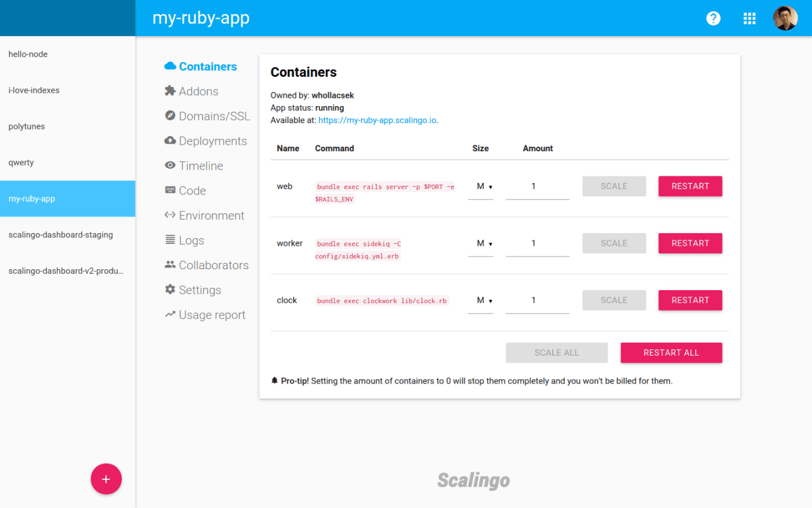
Task: Select a size for the clock container
Action: point(480,300)
